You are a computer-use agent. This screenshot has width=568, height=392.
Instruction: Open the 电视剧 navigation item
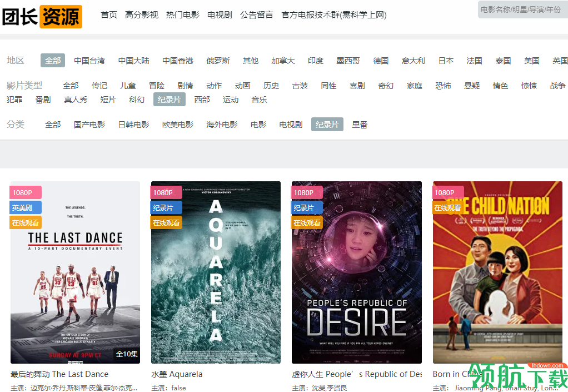(x=220, y=15)
